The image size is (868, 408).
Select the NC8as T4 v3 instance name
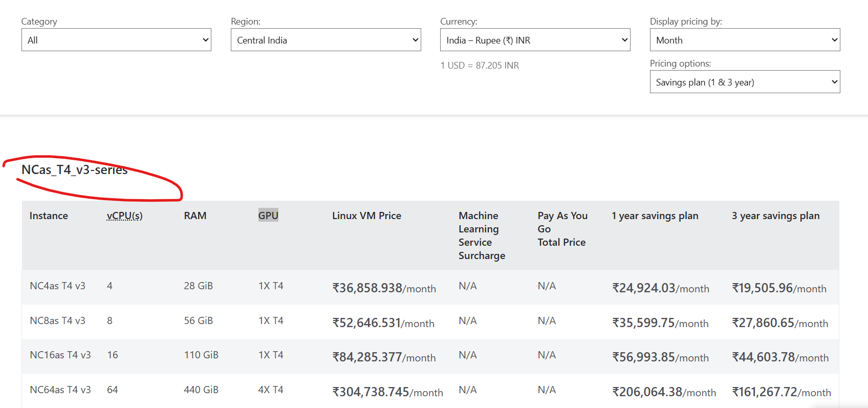click(x=57, y=320)
